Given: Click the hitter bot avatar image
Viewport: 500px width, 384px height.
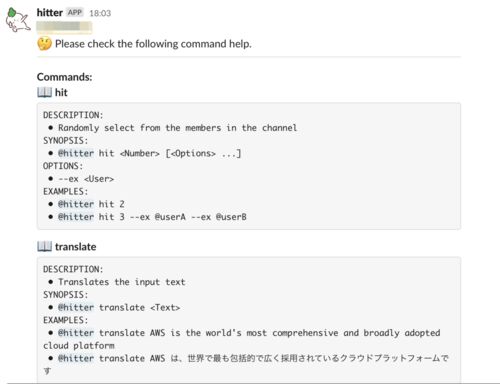Looking at the screenshot, I should (18, 20).
